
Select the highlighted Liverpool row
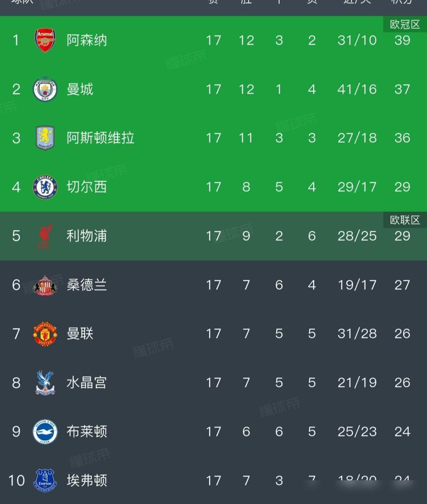tap(212, 235)
